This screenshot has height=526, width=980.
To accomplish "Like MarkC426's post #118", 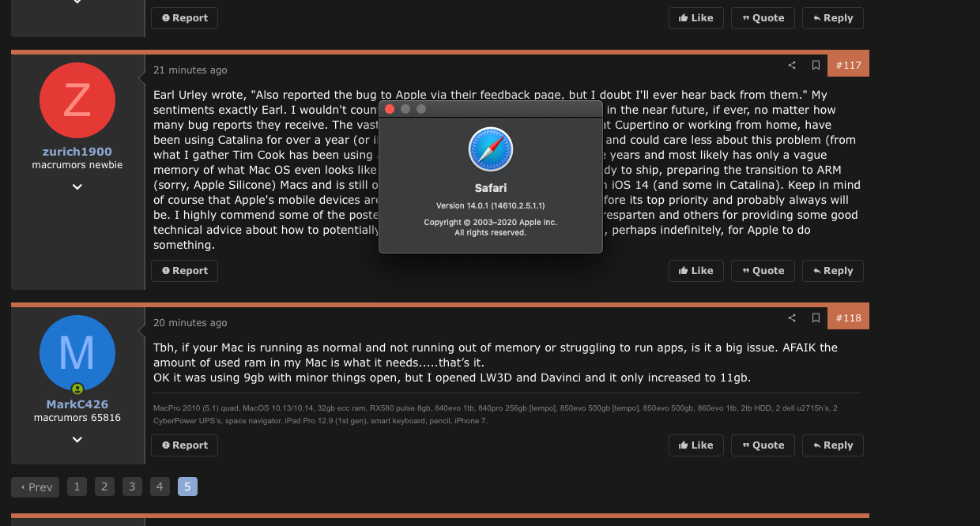I will (695, 445).
